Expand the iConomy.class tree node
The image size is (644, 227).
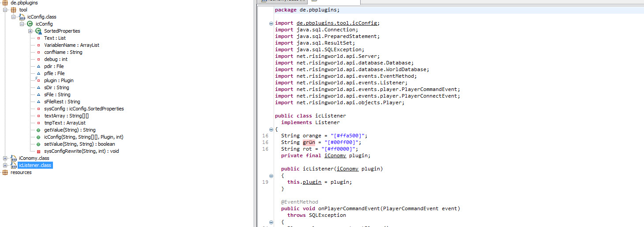[x=5, y=158]
